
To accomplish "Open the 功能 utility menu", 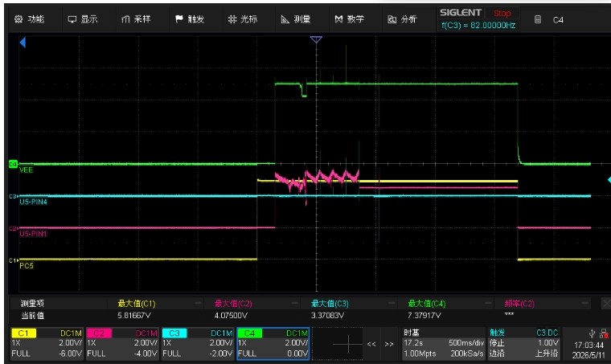I will pos(30,19).
